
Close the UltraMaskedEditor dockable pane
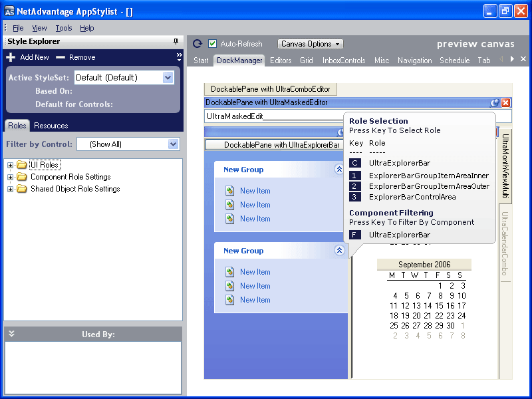[505, 103]
